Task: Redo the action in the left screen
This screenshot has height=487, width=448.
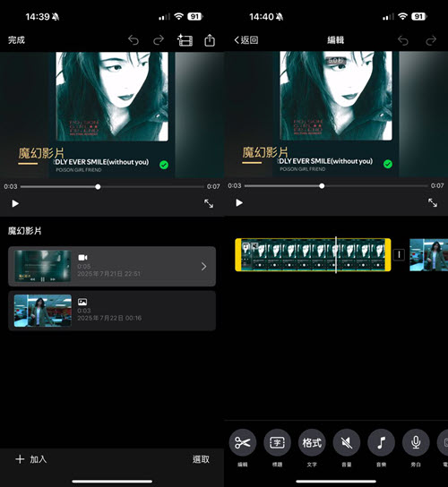Action: tap(159, 40)
